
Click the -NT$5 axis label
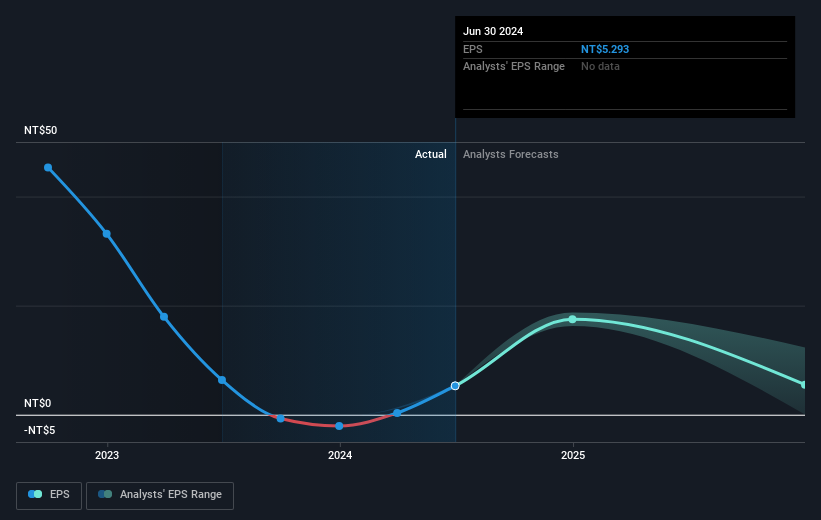point(39,430)
